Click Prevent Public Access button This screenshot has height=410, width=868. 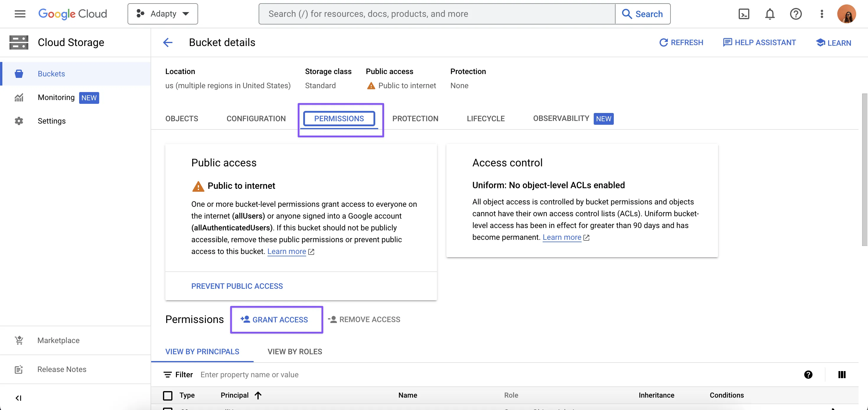pos(237,286)
